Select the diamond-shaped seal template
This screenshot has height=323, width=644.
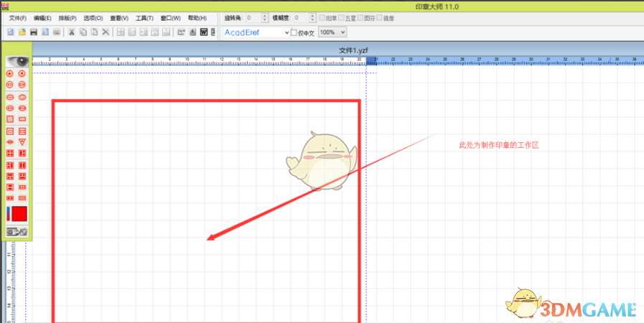point(10,142)
